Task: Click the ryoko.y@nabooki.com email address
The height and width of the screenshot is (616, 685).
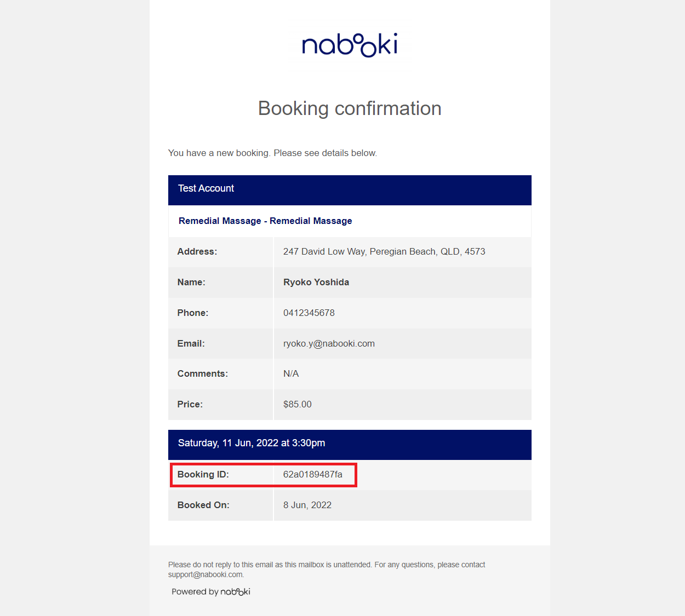Action: (329, 343)
